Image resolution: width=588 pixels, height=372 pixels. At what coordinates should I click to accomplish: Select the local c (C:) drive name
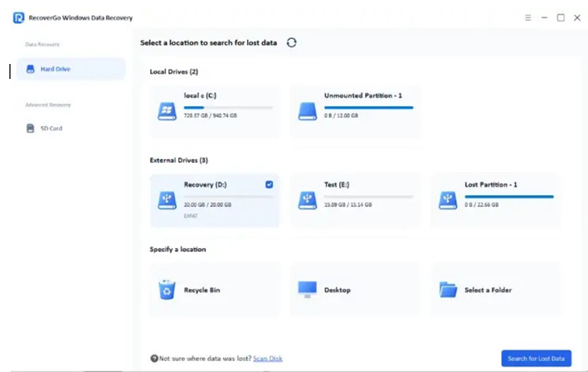[x=200, y=95]
